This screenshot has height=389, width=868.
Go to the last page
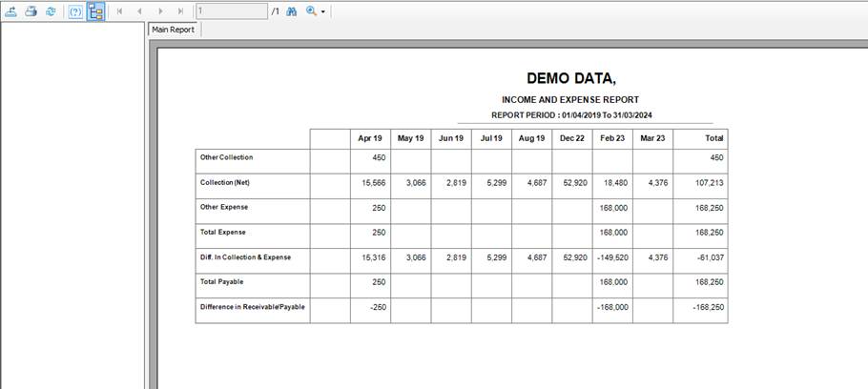[180, 11]
